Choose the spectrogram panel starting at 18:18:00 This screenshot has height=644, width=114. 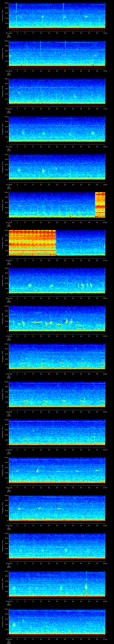point(57,167)
